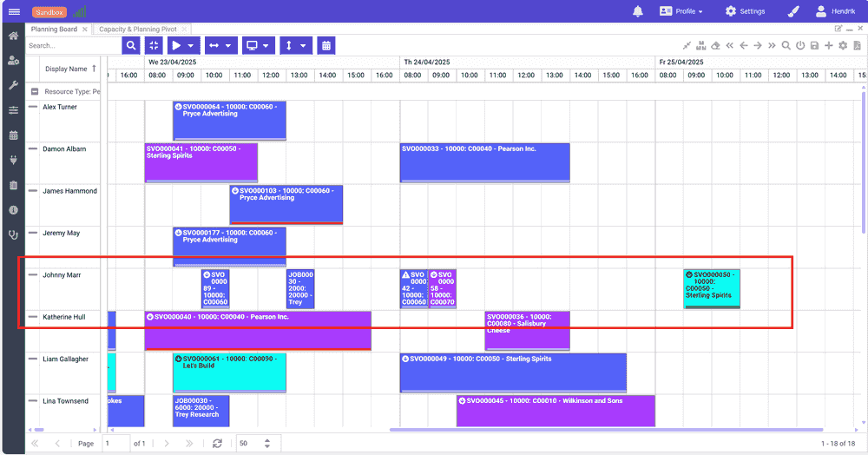Screen dimensions: 868x455
Task: Go to previous page in pager
Action: (x=57, y=444)
